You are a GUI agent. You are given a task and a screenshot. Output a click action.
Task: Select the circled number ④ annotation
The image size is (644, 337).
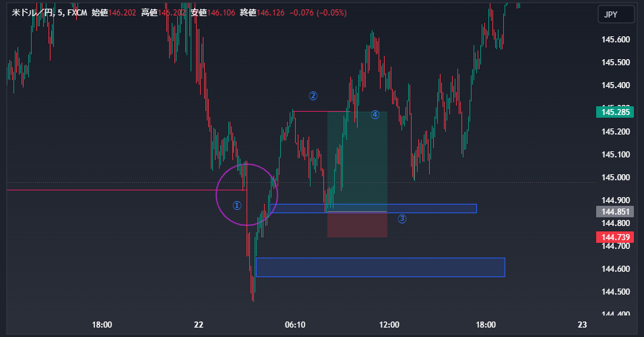(x=375, y=115)
